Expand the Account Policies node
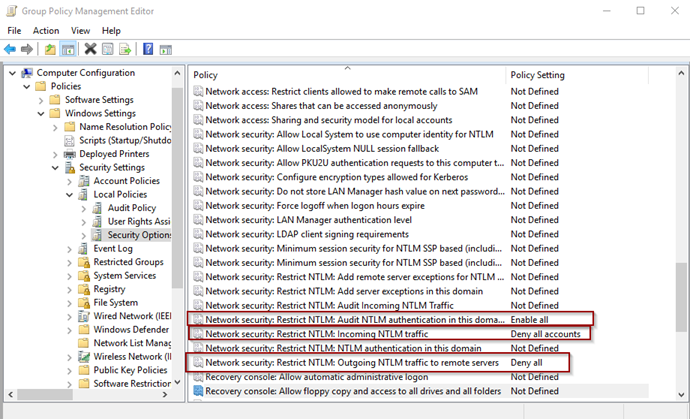The image size is (690, 419). click(x=69, y=181)
